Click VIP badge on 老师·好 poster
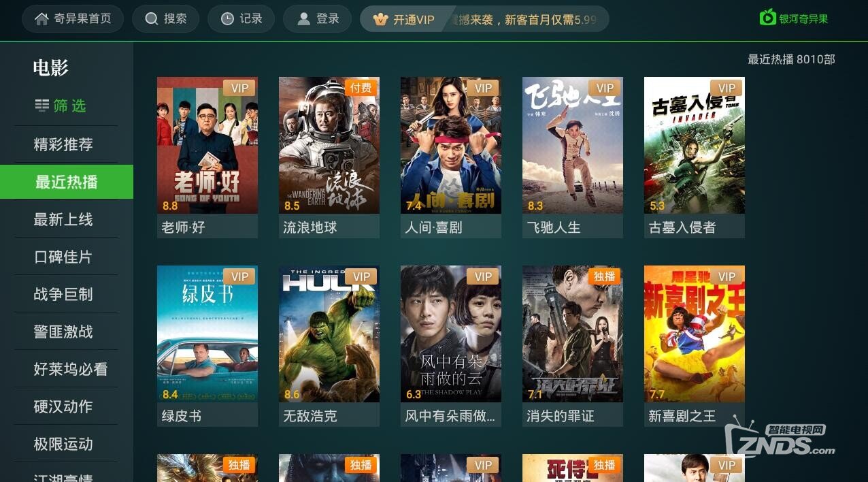This screenshot has width=868, height=482. [240, 88]
